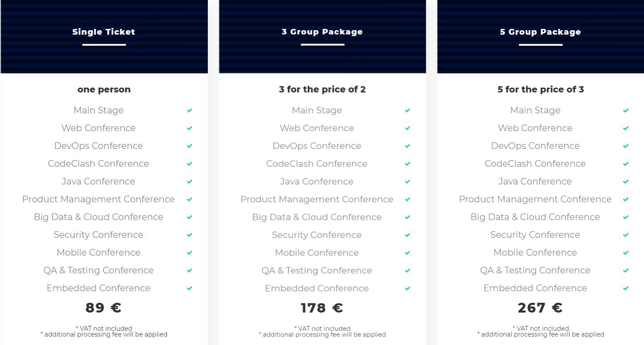Click the Main Stage checkmark under Single Ticket
The width and height of the screenshot is (644, 345).
[190, 110]
